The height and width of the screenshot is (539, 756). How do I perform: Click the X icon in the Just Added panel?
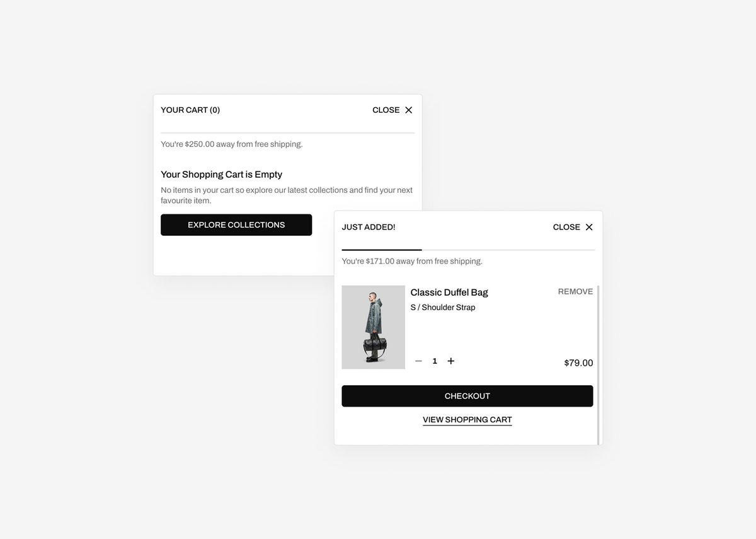click(x=589, y=227)
